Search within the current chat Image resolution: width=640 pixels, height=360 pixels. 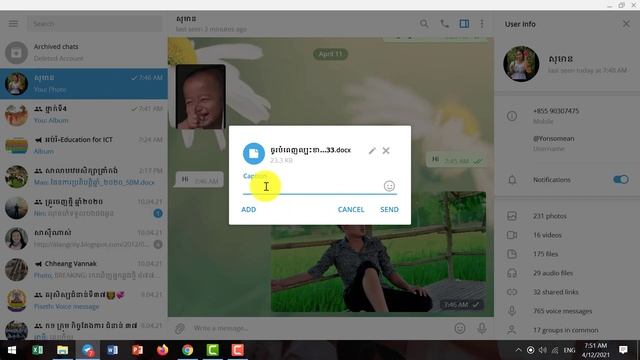(x=424, y=24)
